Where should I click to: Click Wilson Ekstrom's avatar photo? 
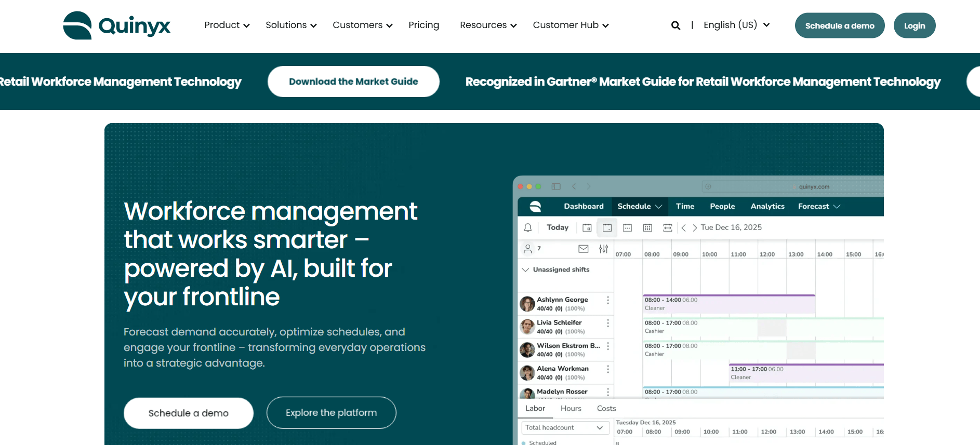pyautogui.click(x=527, y=350)
